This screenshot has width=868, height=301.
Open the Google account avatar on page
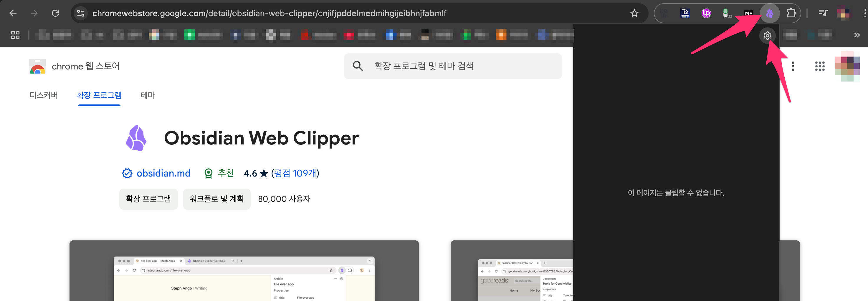pos(847,66)
